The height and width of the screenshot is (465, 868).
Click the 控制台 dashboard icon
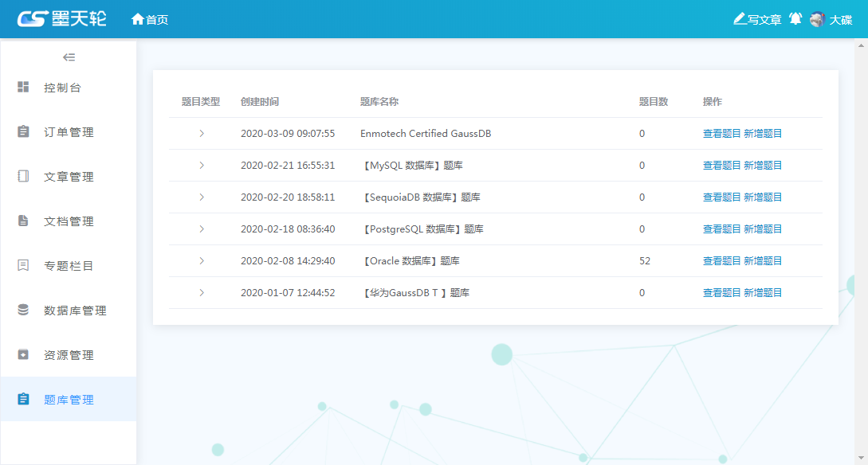pos(23,87)
